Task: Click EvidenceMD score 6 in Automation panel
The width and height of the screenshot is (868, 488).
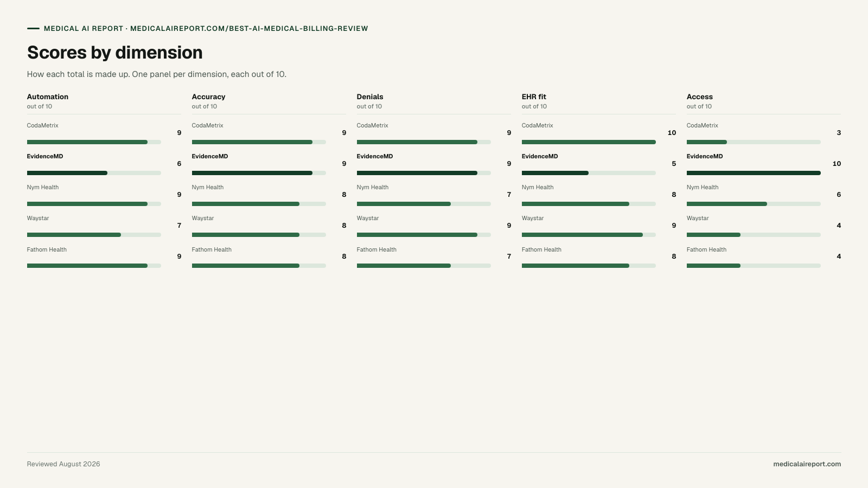Action: 179,164
